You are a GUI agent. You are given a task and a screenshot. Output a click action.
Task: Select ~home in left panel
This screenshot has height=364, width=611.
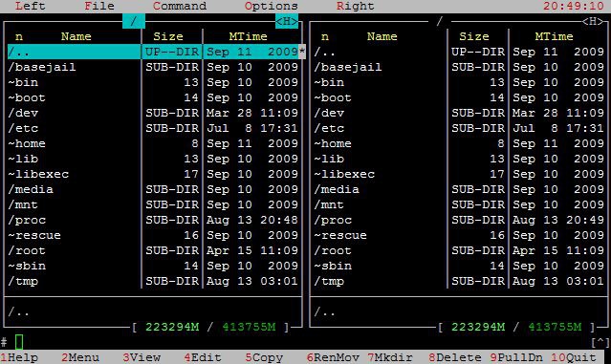pyautogui.click(x=153, y=143)
